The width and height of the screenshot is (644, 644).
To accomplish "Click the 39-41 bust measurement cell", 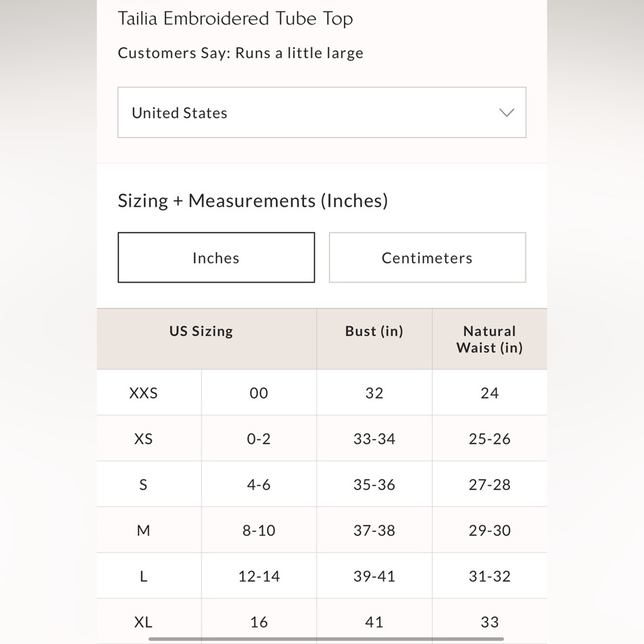I will [374, 576].
